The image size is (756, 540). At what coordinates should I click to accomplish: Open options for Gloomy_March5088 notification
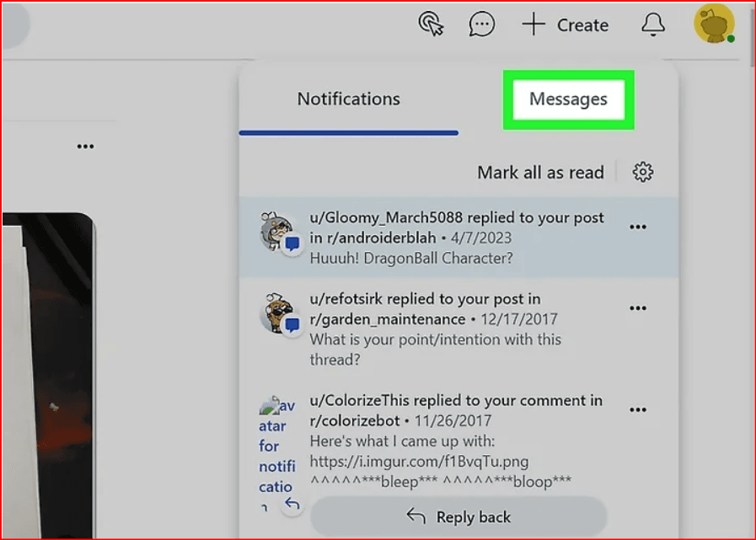tap(638, 227)
